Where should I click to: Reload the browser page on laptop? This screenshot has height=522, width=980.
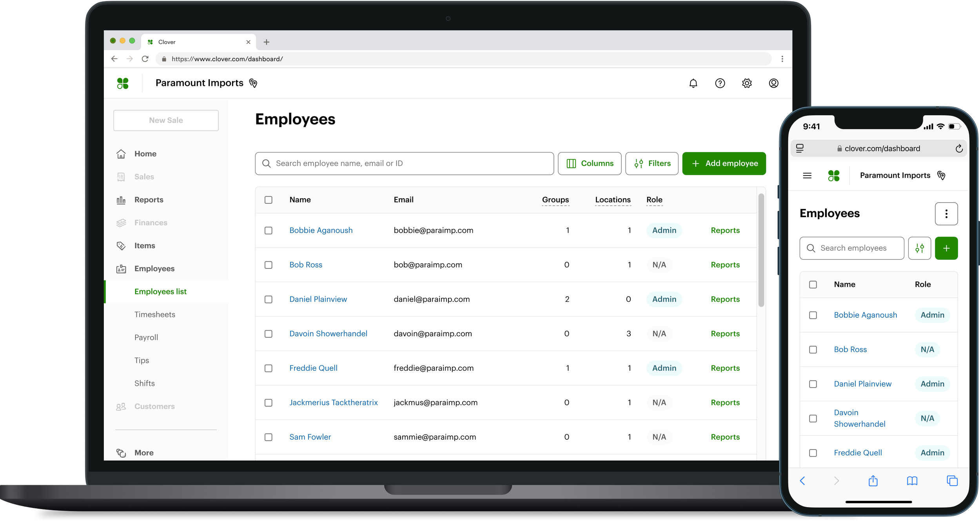click(x=145, y=59)
